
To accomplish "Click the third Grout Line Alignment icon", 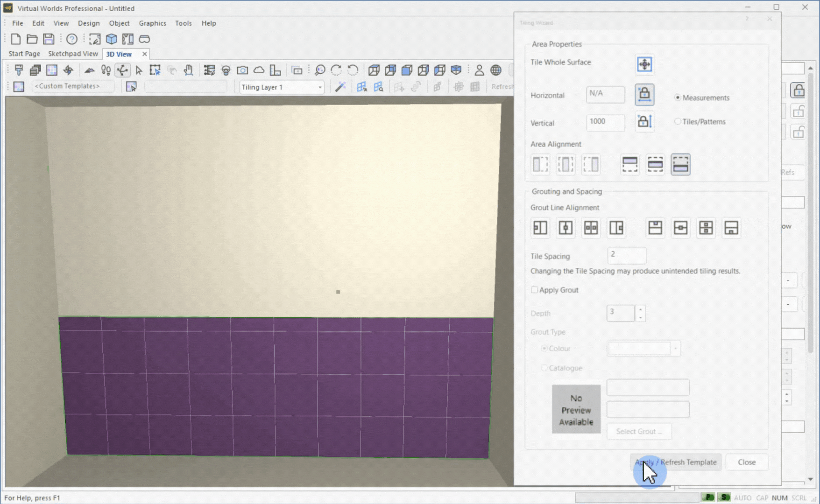I will [591, 228].
